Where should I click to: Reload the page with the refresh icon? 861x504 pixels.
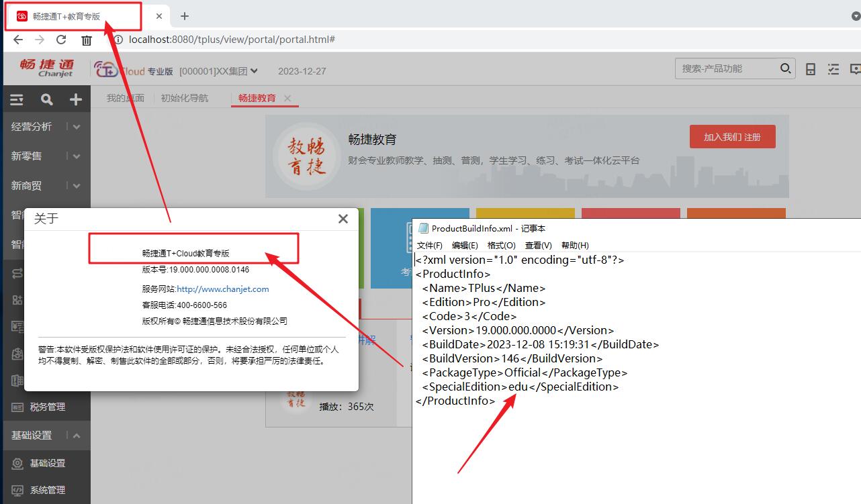coord(61,40)
